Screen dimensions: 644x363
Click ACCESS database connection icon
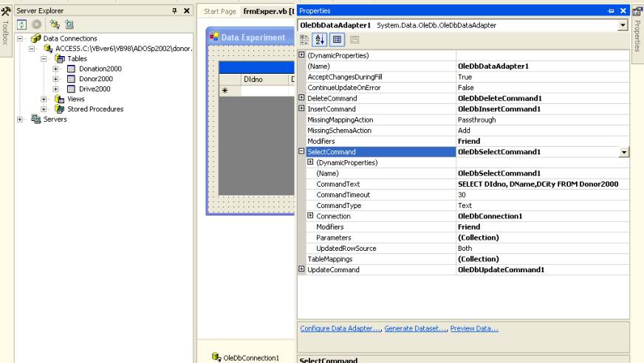[x=48, y=49]
